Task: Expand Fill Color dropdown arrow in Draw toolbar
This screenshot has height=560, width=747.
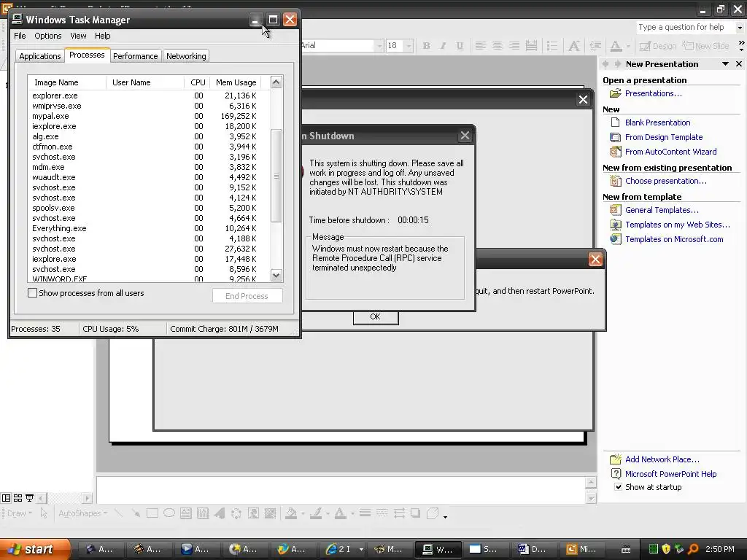Action: coord(303,513)
